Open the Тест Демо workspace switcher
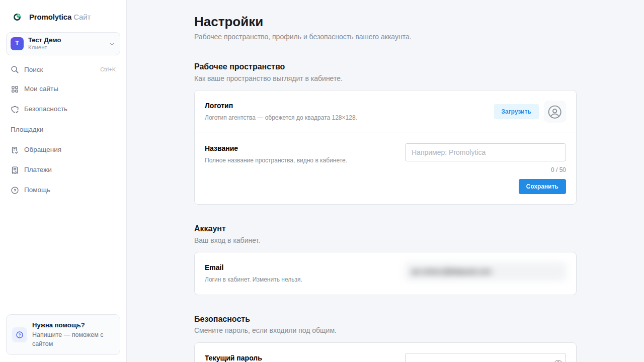This screenshot has height=362, width=644. (x=63, y=44)
